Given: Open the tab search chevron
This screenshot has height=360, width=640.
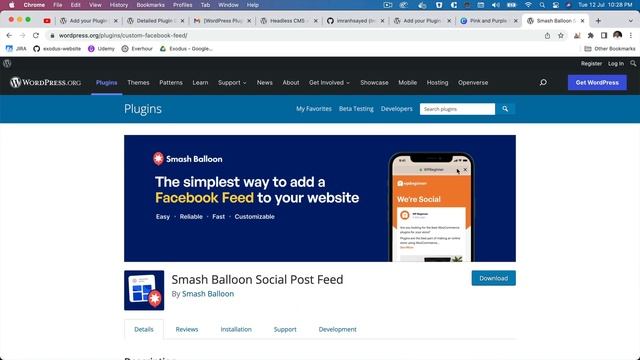Looking at the screenshot, I should [631, 20].
